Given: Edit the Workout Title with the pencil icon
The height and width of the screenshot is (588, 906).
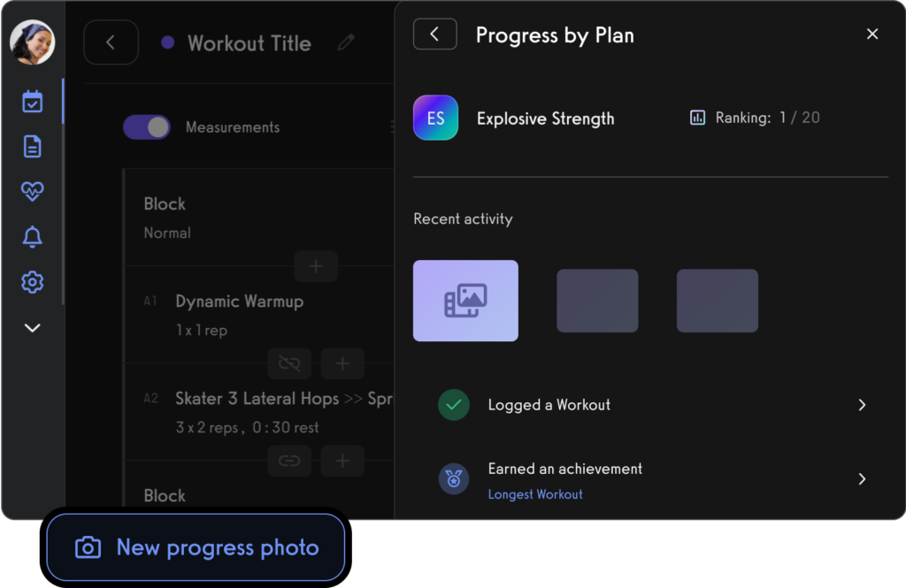Looking at the screenshot, I should pyautogui.click(x=346, y=42).
